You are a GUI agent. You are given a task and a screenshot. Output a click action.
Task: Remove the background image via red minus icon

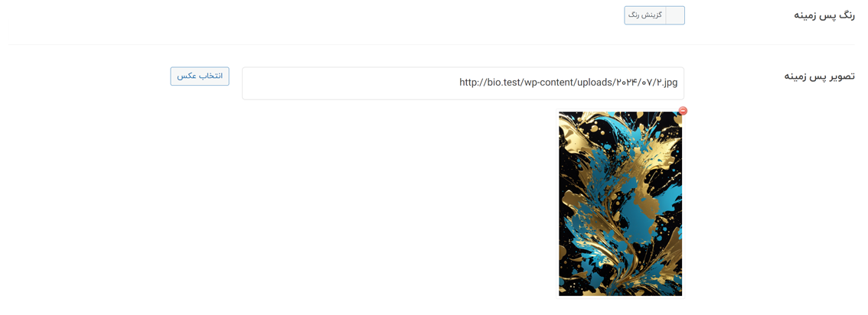(x=683, y=111)
